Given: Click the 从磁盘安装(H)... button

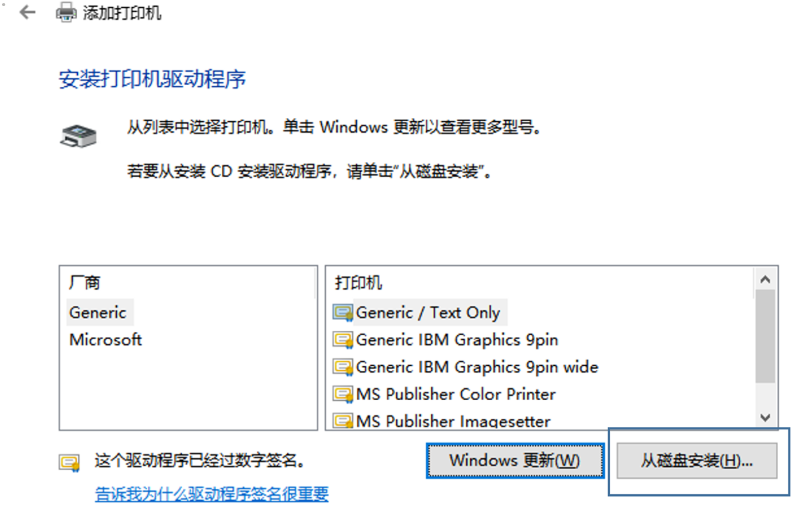Looking at the screenshot, I should coord(697,460).
